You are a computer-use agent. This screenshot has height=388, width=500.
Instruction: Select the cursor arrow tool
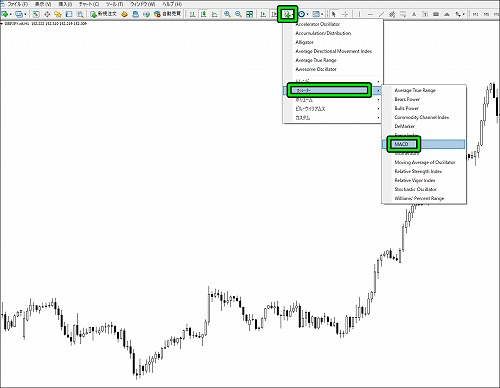(x=334, y=14)
